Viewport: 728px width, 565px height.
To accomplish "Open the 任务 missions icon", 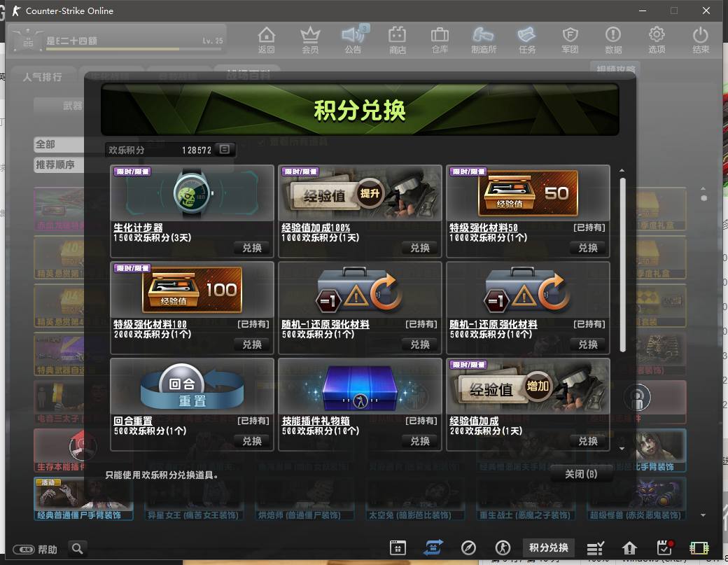I will 527,39.
